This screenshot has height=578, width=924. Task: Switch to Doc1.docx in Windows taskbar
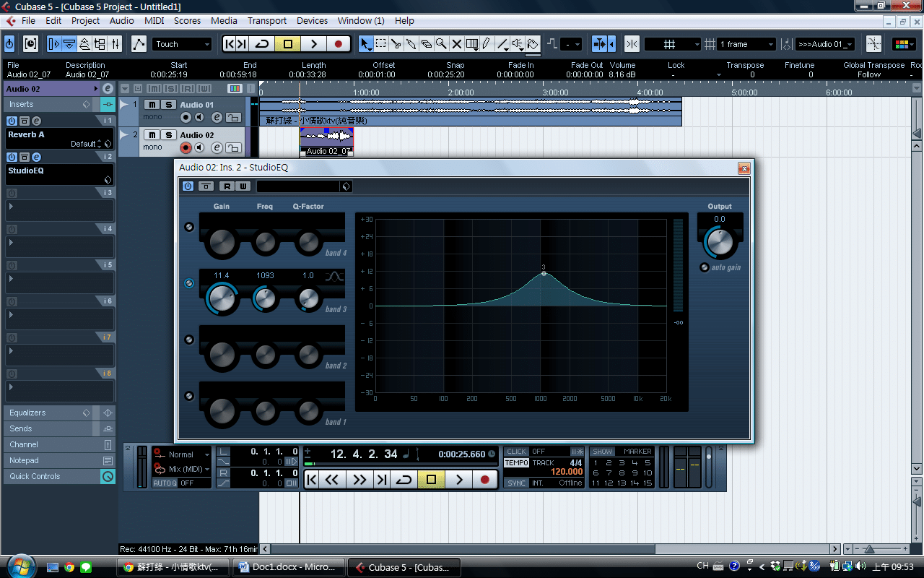[x=287, y=567]
